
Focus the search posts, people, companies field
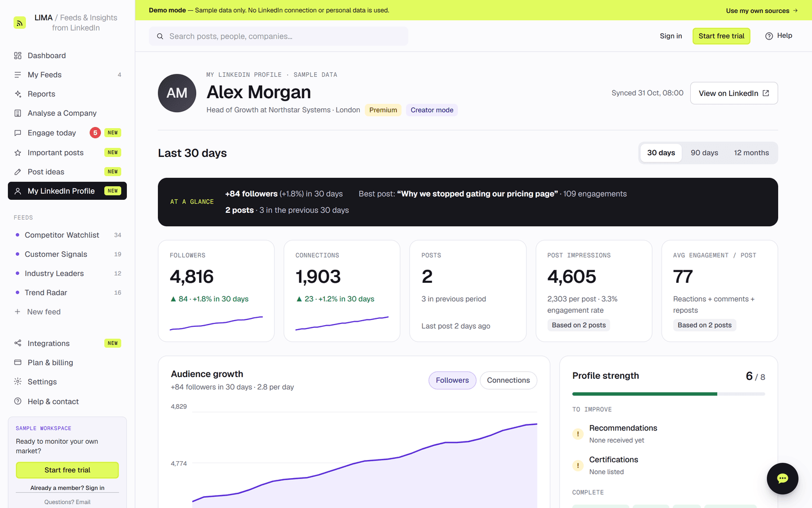tap(279, 36)
